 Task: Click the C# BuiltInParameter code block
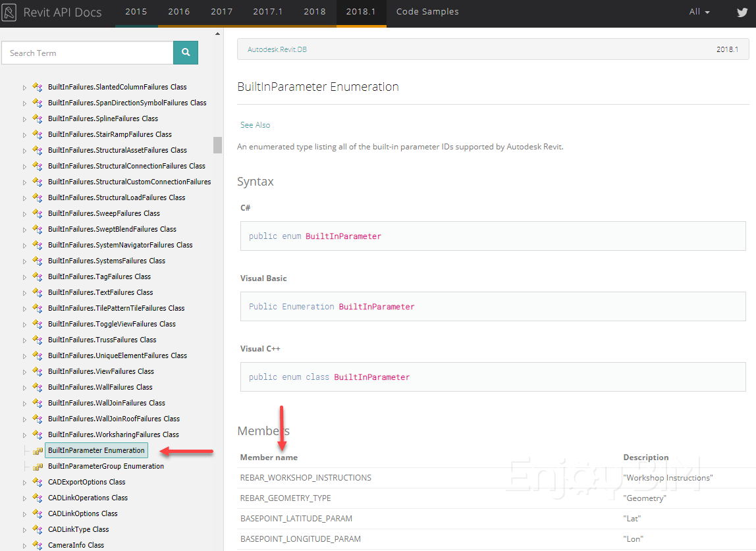pos(493,236)
